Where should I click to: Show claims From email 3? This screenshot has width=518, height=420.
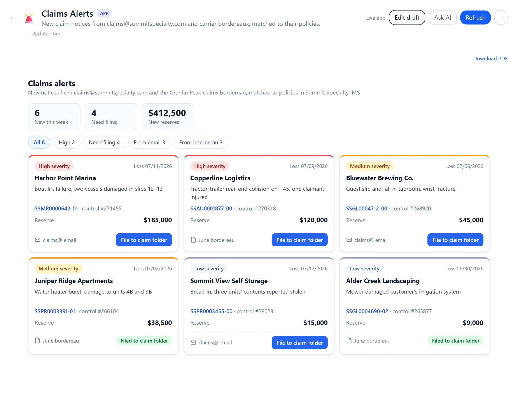(x=149, y=142)
